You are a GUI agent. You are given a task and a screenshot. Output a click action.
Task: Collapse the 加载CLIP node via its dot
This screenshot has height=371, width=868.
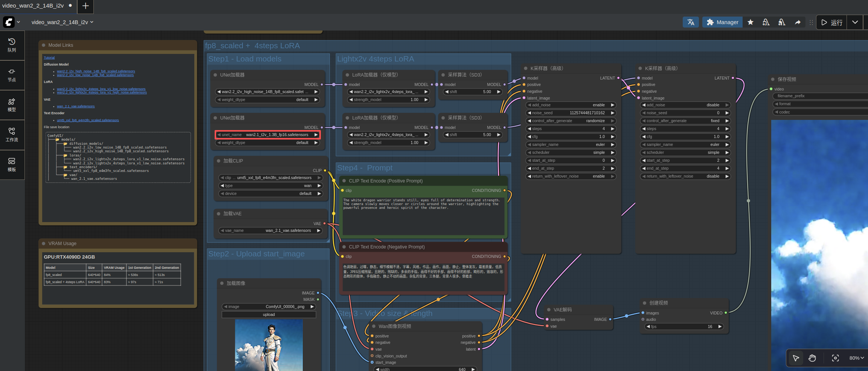[x=218, y=161]
